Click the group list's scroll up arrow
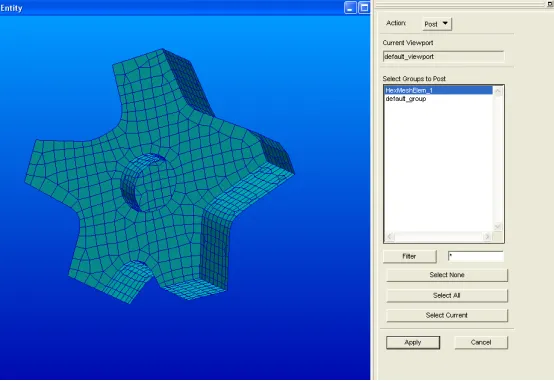The image size is (554, 381). (x=498, y=91)
